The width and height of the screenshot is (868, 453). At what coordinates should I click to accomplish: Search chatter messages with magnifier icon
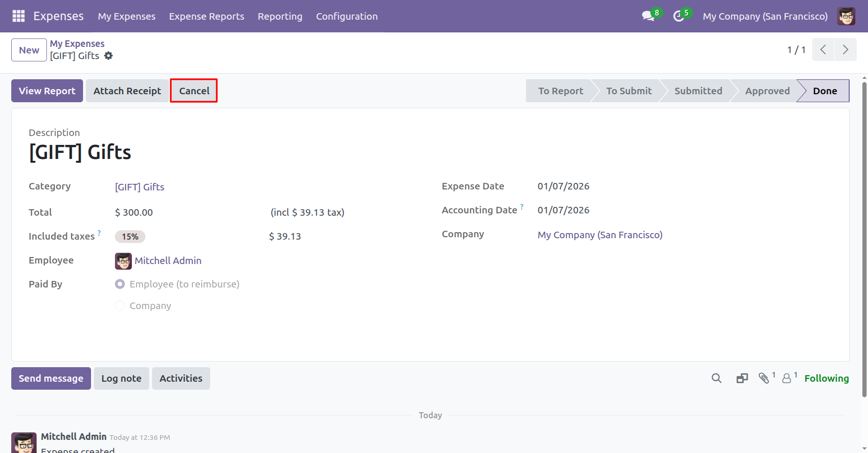click(x=716, y=378)
